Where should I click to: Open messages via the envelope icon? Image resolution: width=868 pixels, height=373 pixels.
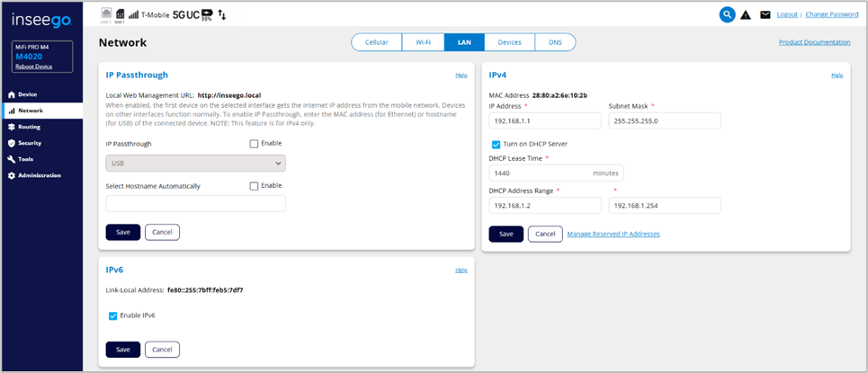pyautogui.click(x=765, y=15)
